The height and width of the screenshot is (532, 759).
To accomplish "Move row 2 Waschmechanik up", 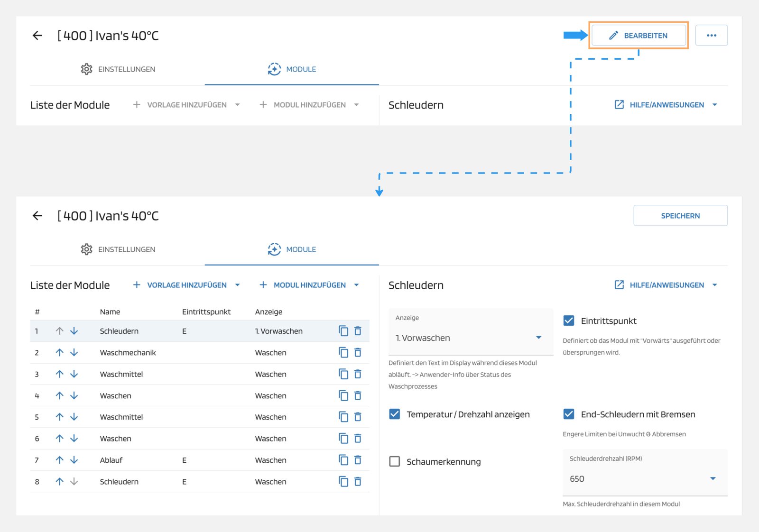I will click(x=59, y=352).
